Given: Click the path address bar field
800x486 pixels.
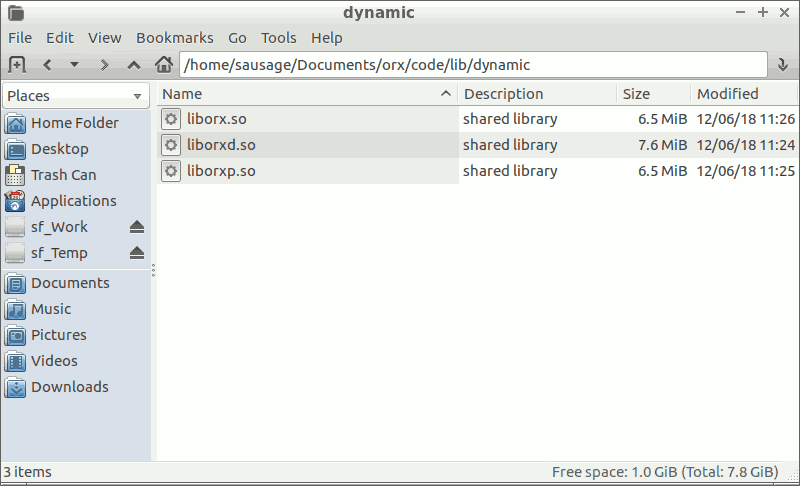Looking at the screenshot, I should point(473,65).
